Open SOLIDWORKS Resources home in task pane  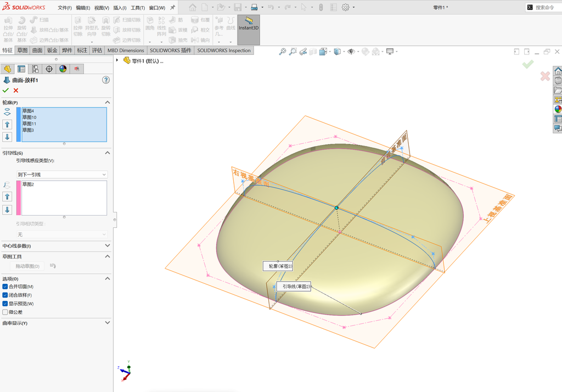[558, 71]
